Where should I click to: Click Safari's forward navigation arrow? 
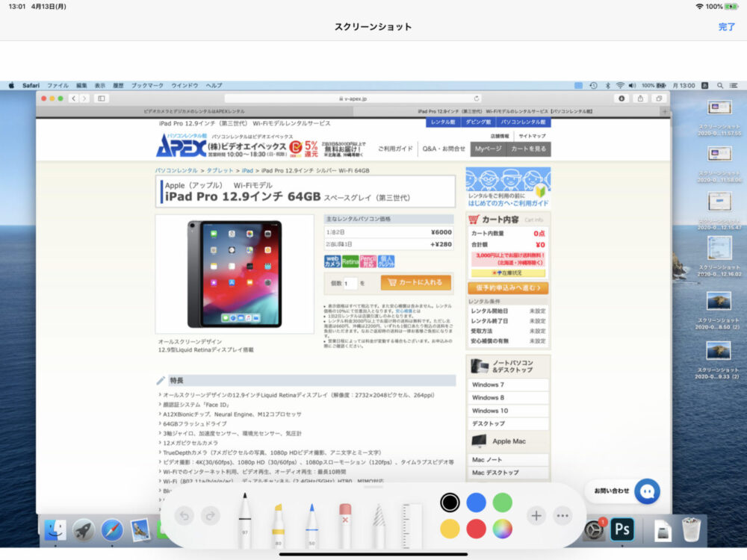tap(84, 99)
